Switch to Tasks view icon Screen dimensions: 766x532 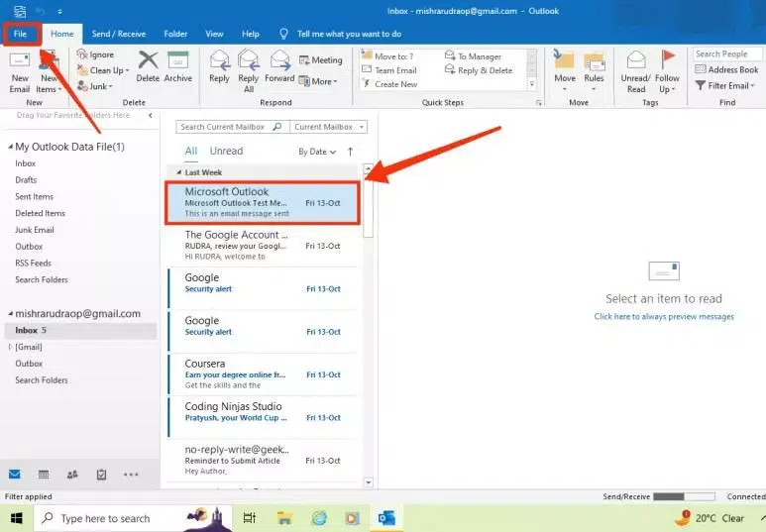point(101,475)
